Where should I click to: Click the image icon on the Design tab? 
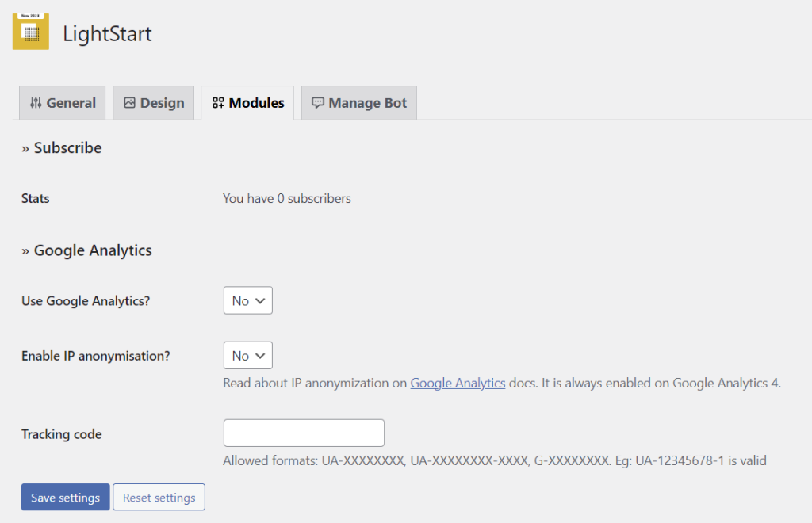(128, 102)
